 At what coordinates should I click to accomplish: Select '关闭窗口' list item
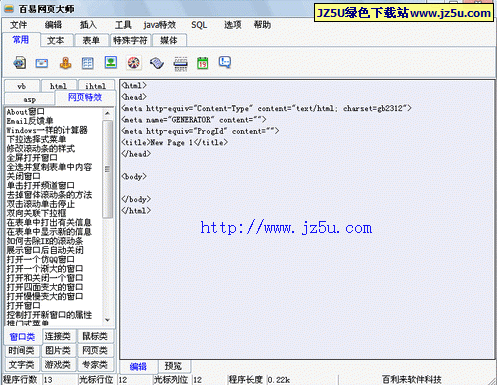click(x=23, y=176)
